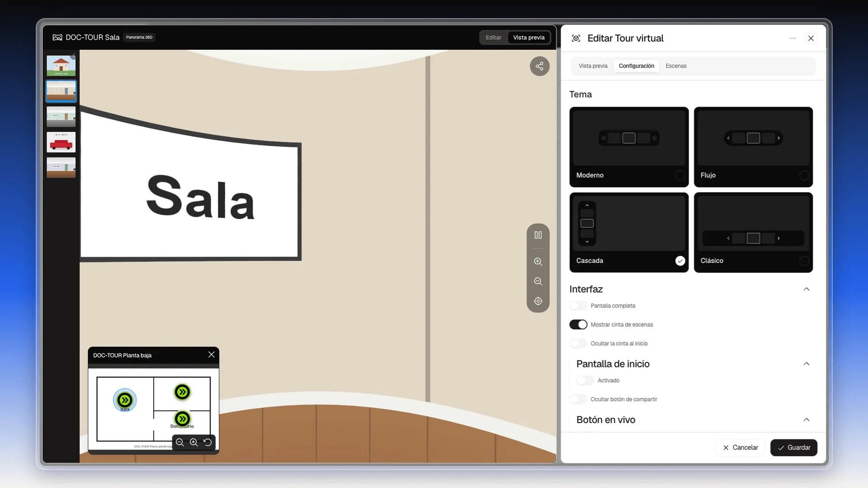Zoom in on the panorama view
Viewport: 868px width, 488px height.
click(x=538, y=262)
